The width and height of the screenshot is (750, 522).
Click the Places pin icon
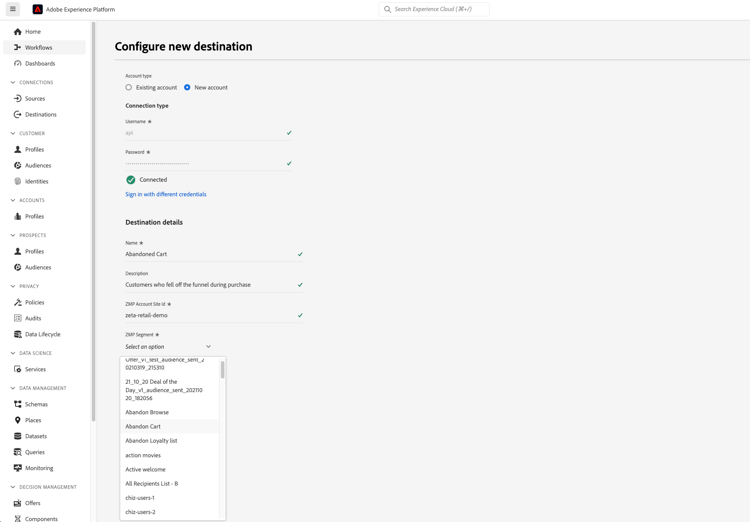[x=18, y=420]
